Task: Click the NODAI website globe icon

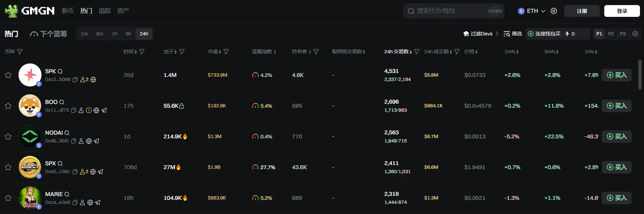Action: click(x=89, y=141)
